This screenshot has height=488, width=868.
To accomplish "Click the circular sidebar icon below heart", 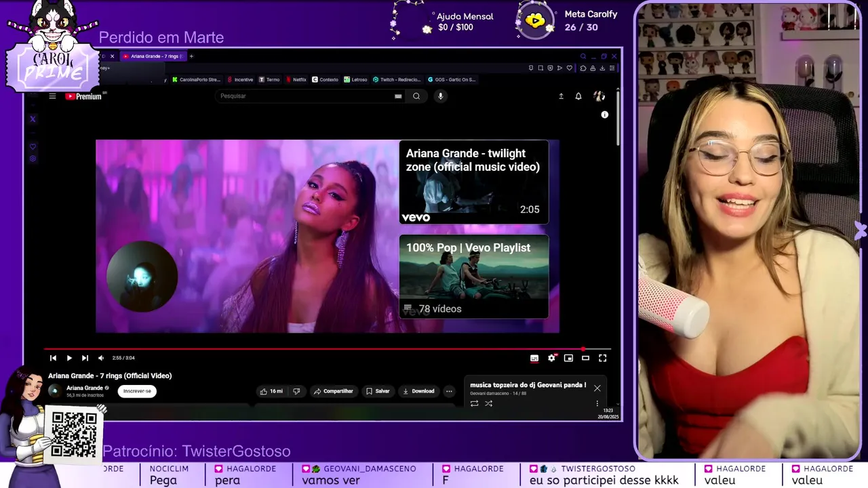I will [33, 159].
